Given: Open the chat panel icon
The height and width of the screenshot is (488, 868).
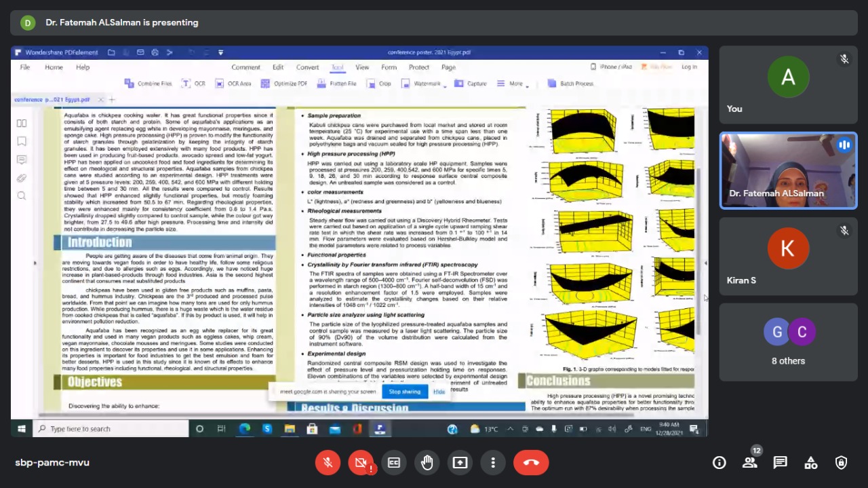Looking at the screenshot, I should (x=781, y=463).
